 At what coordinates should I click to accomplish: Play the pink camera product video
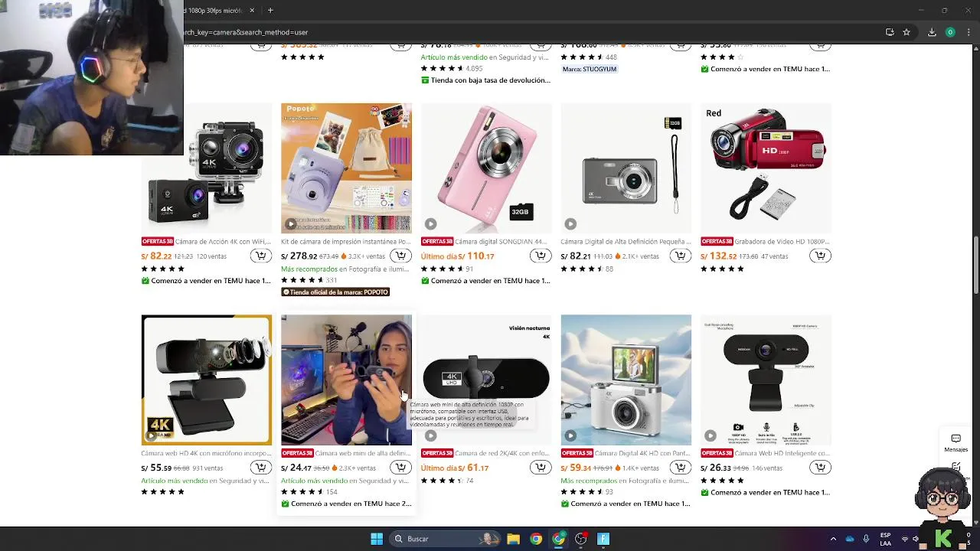430,224
